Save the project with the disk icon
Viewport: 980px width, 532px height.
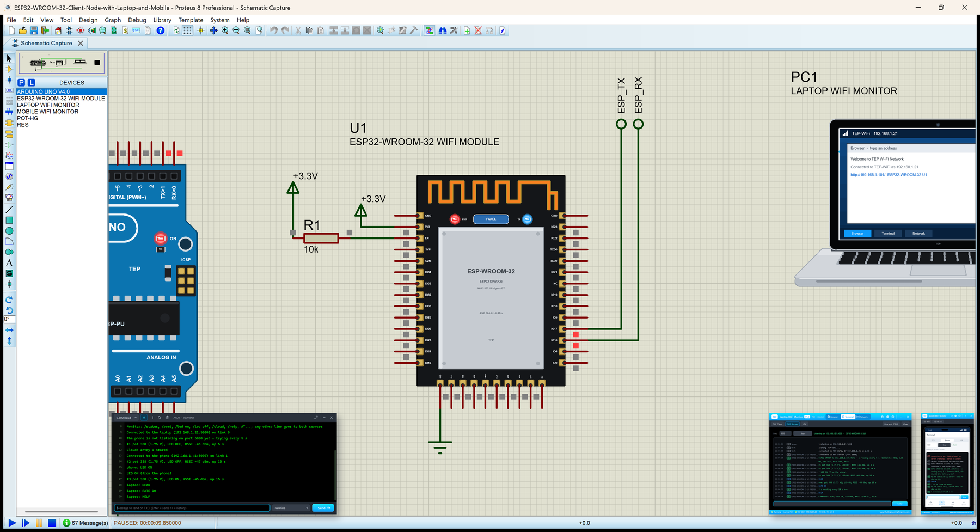click(34, 30)
